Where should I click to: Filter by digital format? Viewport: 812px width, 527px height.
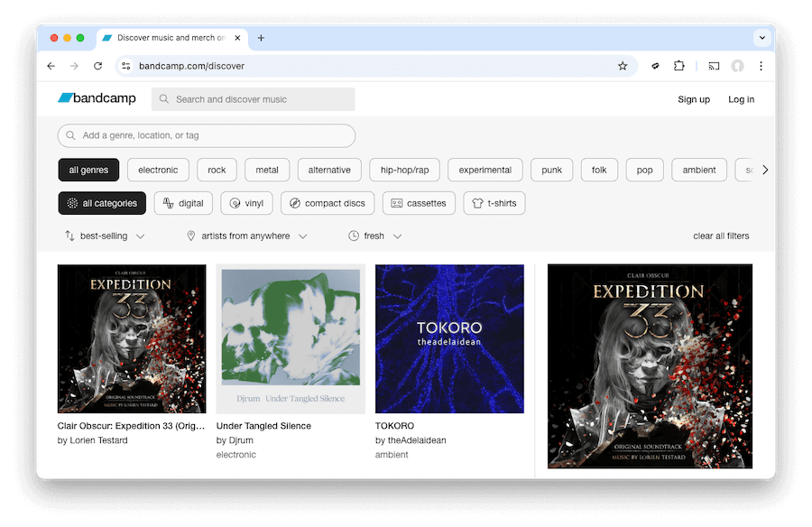click(183, 203)
